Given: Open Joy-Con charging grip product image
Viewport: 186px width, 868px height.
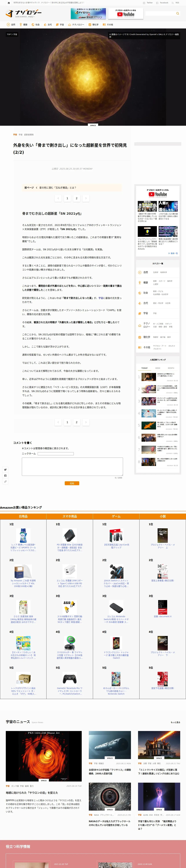Looking at the screenshot, I should coord(116,535).
